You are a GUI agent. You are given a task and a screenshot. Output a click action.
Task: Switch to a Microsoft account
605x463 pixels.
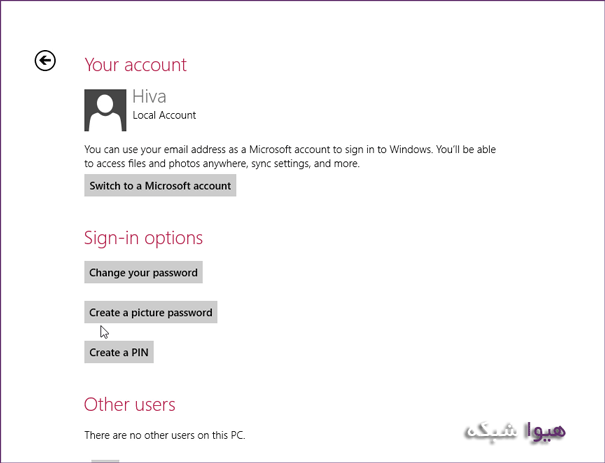(x=160, y=186)
